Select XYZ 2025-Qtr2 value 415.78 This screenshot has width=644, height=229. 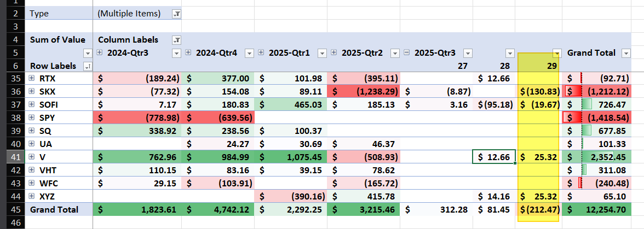point(364,196)
